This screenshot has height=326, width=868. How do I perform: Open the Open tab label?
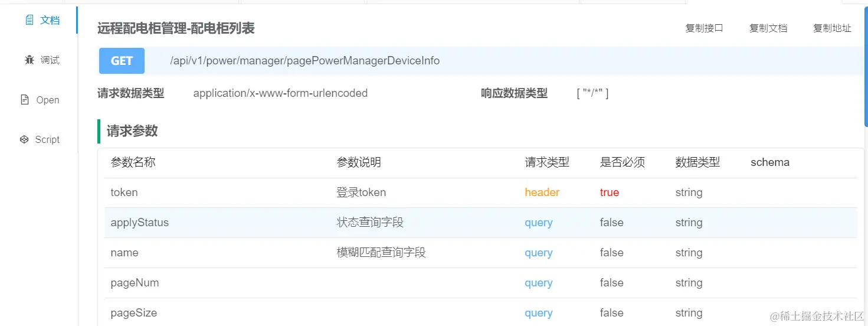(48, 100)
